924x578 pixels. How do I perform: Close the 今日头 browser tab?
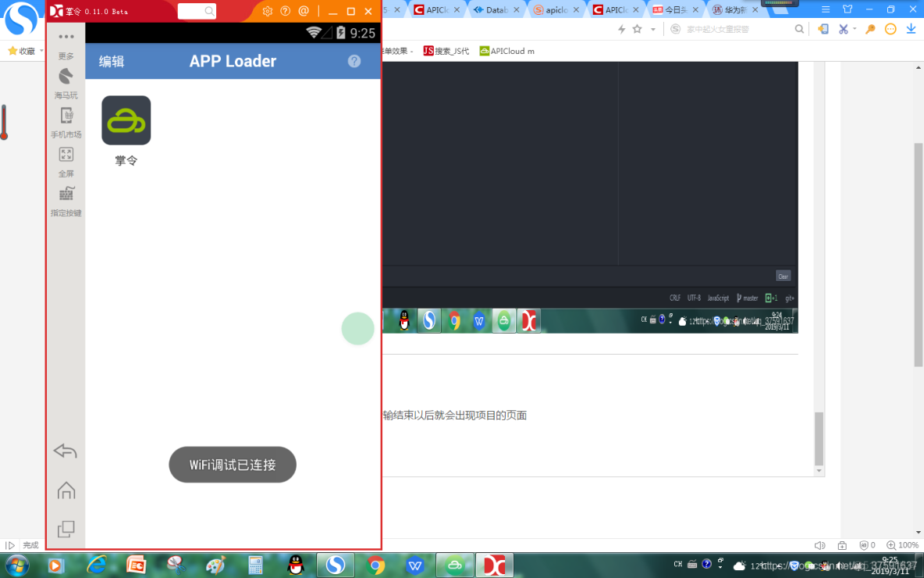point(695,10)
